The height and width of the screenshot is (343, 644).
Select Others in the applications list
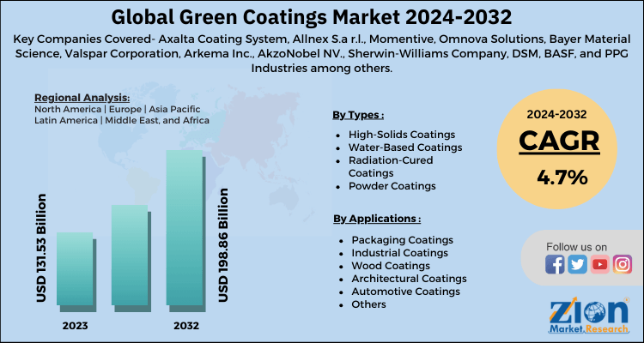(x=368, y=304)
